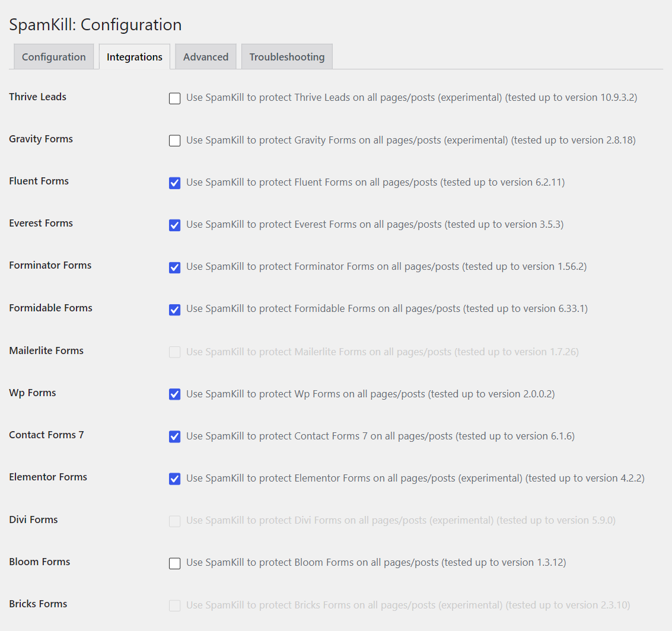Click description text mentioning version 2.3.10
Viewport: 672px width, 631px height.
[x=408, y=605]
